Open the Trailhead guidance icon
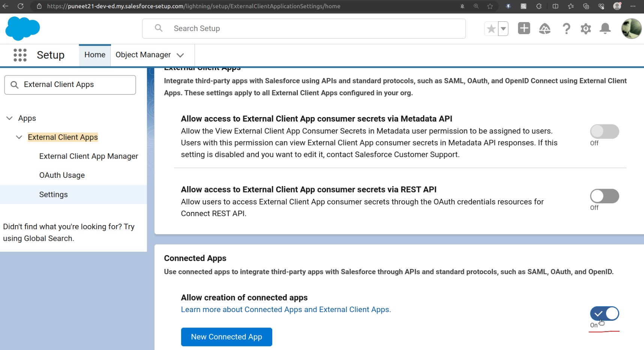The width and height of the screenshot is (644, 350). point(545,29)
